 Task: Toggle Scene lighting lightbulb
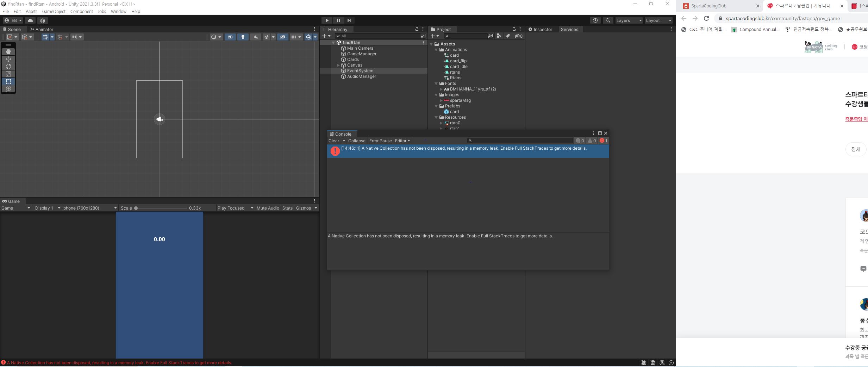243,37
